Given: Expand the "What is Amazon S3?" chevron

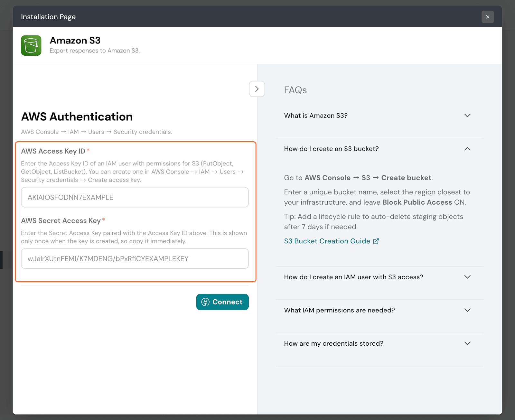Looking at the screenshot, I should (467, 116).
